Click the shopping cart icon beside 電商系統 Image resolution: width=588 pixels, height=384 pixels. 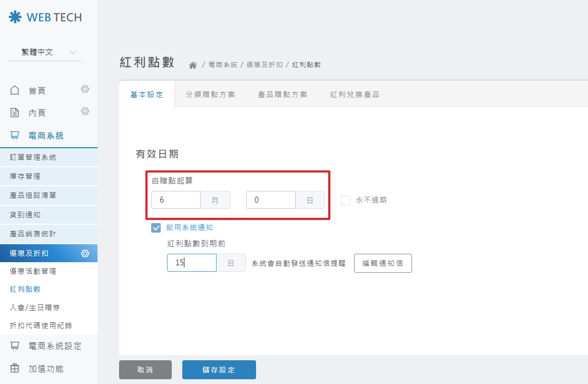[15, 135]
